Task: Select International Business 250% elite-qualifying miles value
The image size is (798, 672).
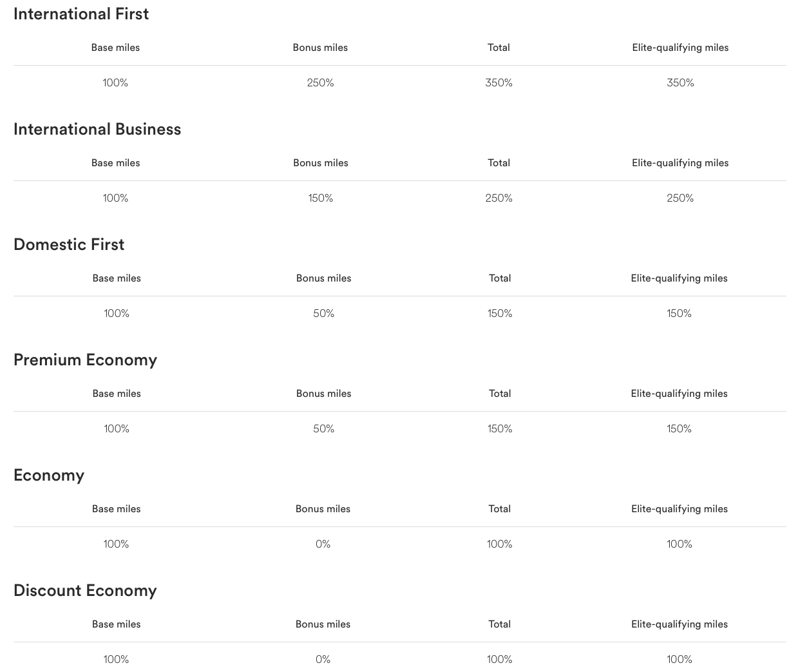Action: tap(680, 198)
